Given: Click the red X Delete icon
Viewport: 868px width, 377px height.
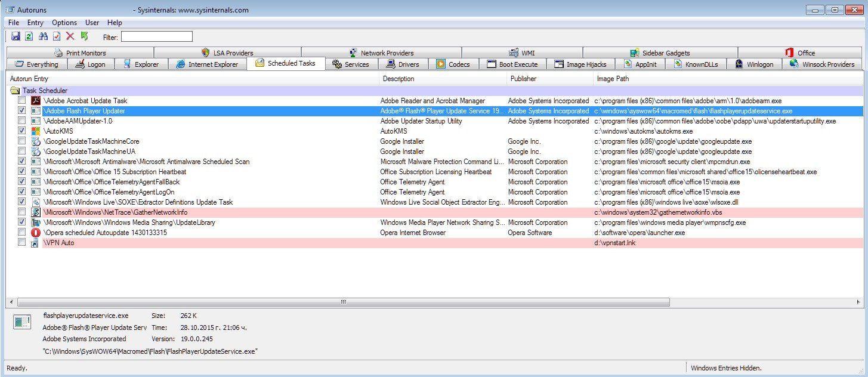Looking at the screenshot, I should [70, 37].
